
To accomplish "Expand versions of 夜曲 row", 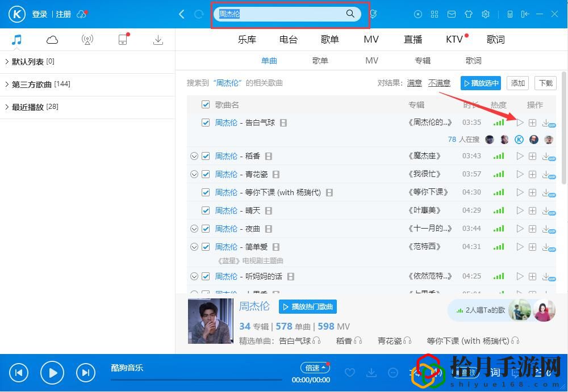I will point(194,229).
